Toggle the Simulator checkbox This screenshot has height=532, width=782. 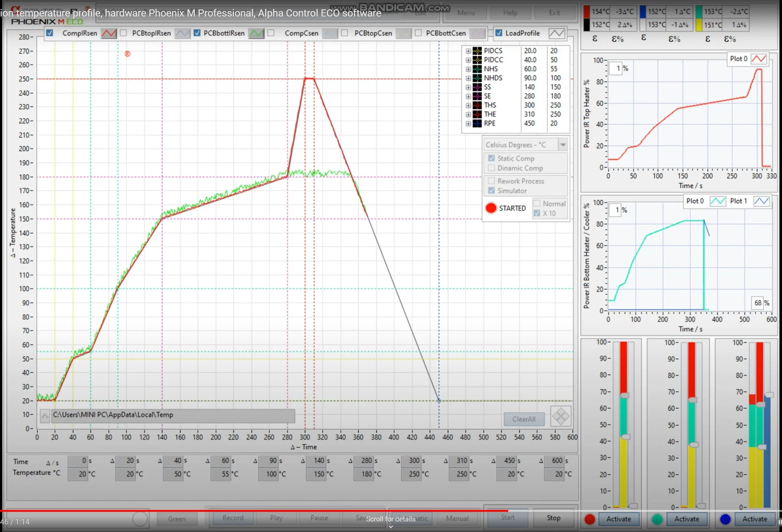(491, 191)
